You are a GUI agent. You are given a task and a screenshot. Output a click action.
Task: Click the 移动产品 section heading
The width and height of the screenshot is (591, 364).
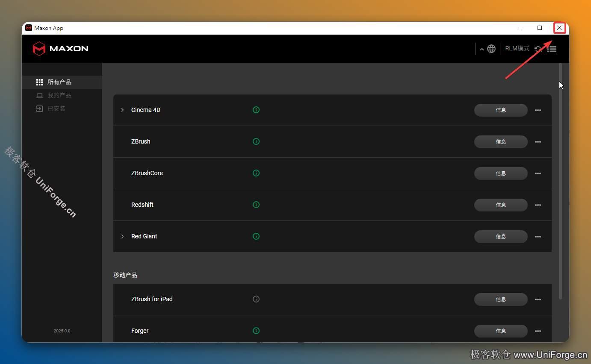[x=125, y=275]
